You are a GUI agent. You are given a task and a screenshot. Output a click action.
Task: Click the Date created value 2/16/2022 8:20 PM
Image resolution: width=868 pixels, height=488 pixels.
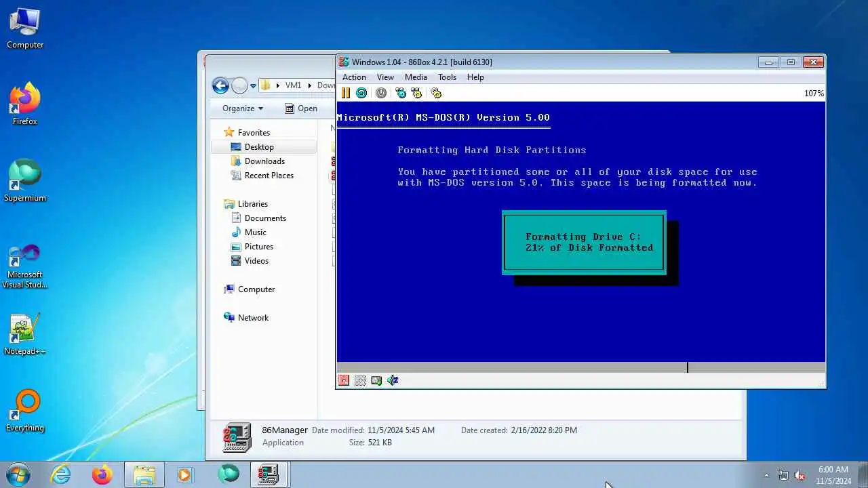click(544, 430)
